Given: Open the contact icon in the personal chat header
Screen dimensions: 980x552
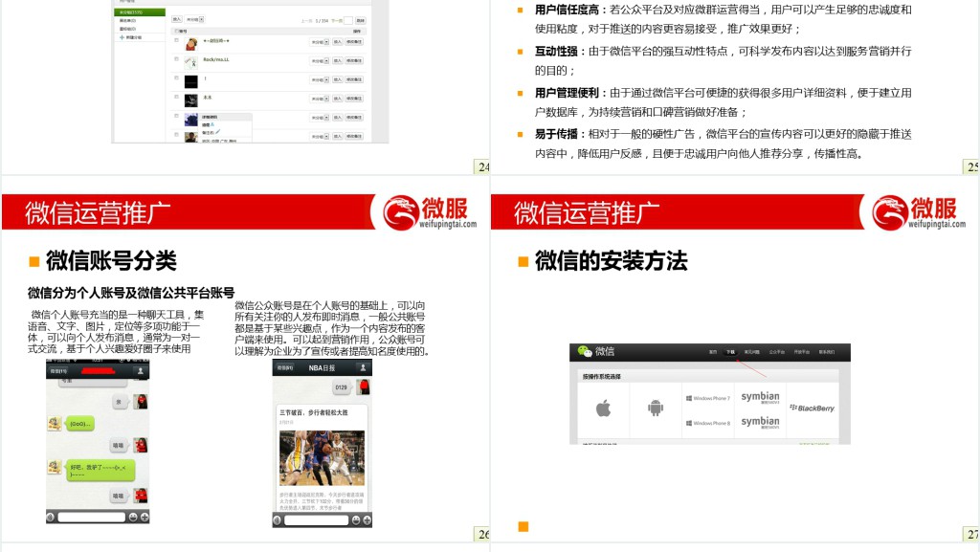Looking at the screenshot, I should pos(141,371).
